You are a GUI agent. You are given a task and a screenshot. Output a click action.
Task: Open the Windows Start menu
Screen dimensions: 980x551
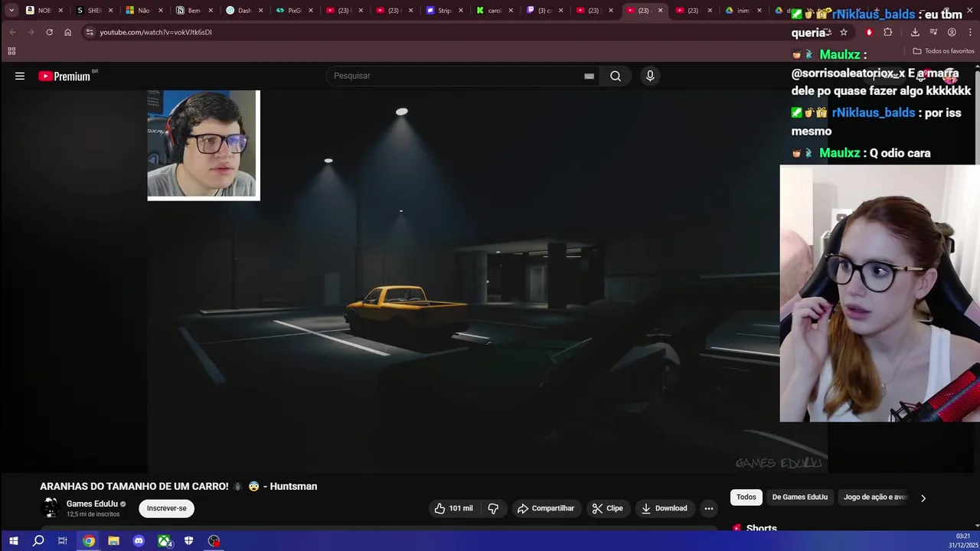pos(13,541)
